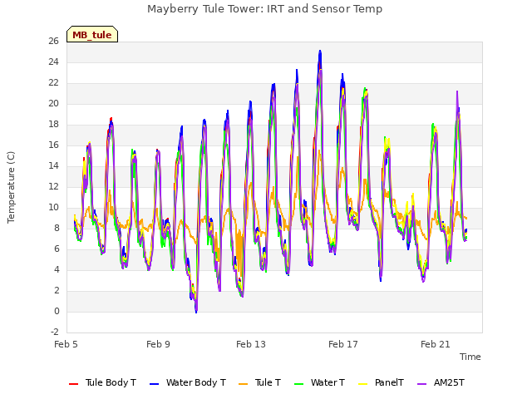
Task: Click the 16 y-axis tick label
Action: (53, 145)
